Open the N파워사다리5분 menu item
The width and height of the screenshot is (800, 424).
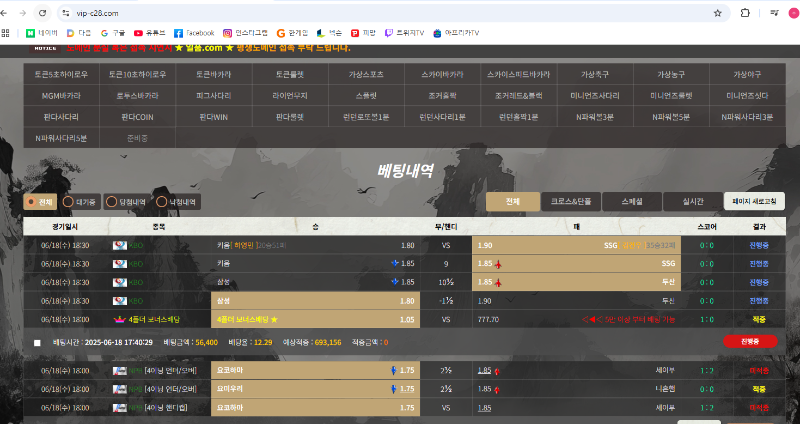coord(61,138)
